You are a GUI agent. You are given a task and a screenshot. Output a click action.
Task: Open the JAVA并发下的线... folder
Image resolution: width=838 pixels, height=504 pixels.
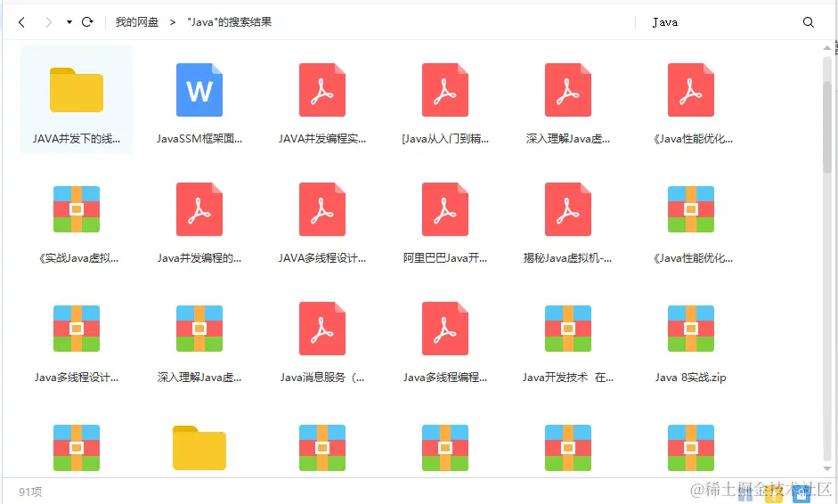click(77, 100)
